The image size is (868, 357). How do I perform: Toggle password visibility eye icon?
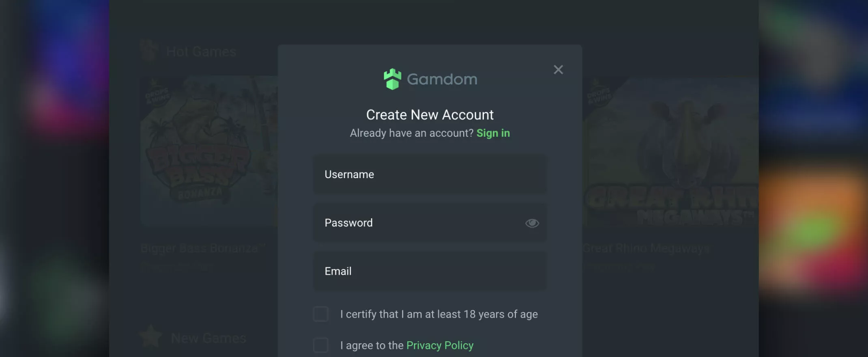532,223
